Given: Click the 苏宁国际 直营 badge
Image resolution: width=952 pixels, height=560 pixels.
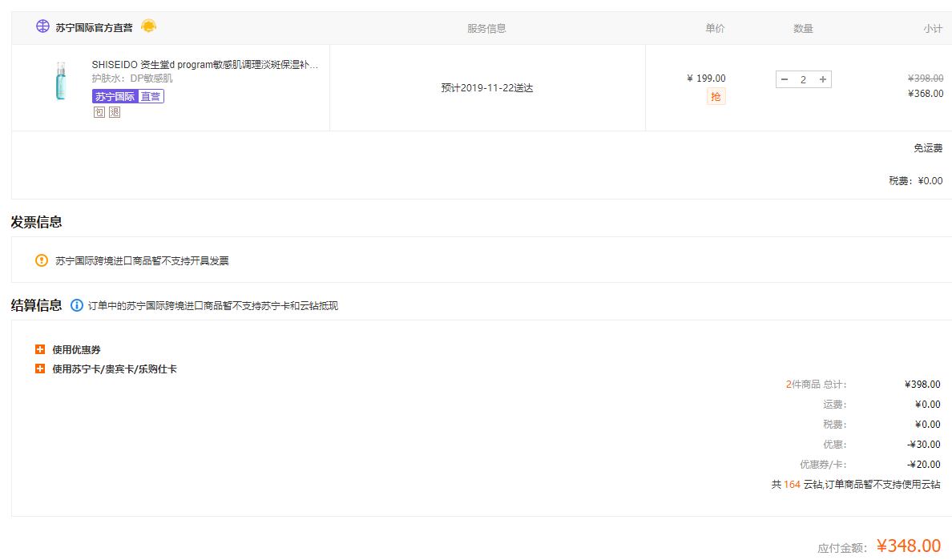Looking at the screenshot, I should (x=128, y=96).
